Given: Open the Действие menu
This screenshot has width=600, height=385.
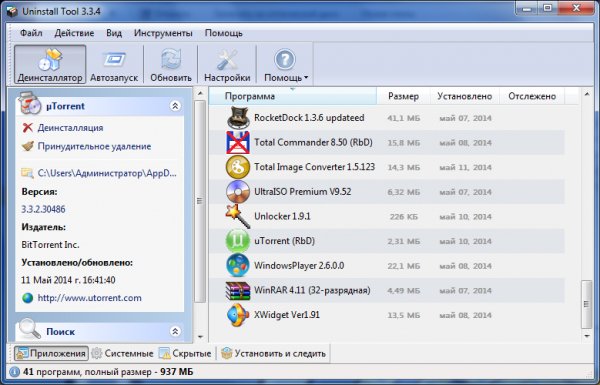Looking at the screenshot, I should pyautogui.click(x=74, y=33).
